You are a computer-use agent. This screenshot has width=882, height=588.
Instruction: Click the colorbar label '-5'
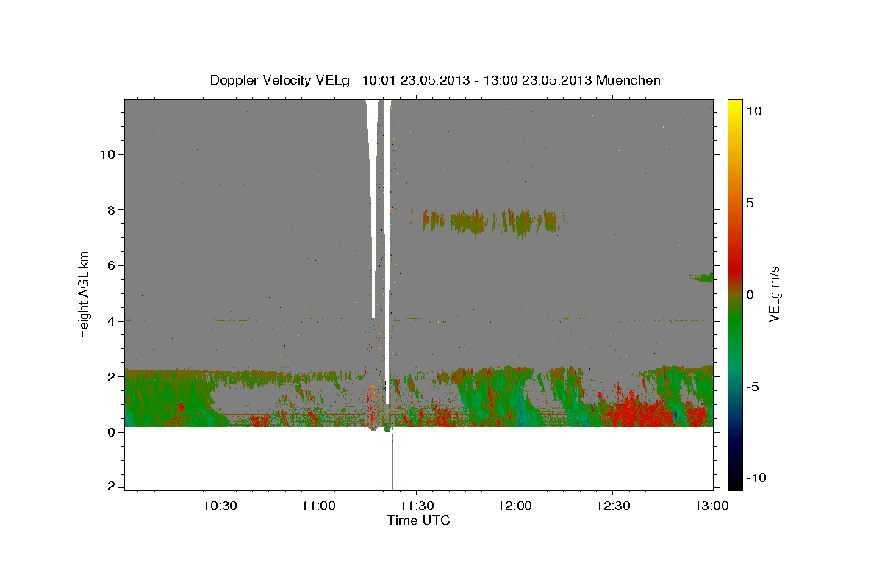pos(753,387)
